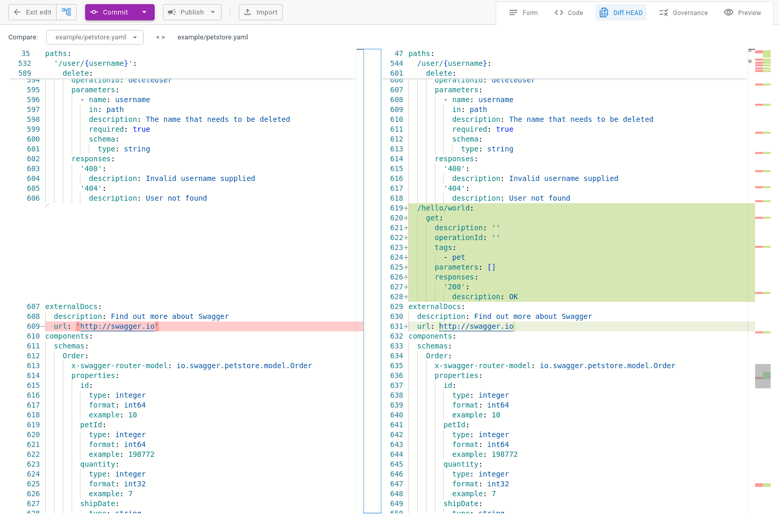Click sticky 'delete:' line 589 in left pane
Image resolution: width=779 pixels, height=532 pixels.
click(78, 73)
